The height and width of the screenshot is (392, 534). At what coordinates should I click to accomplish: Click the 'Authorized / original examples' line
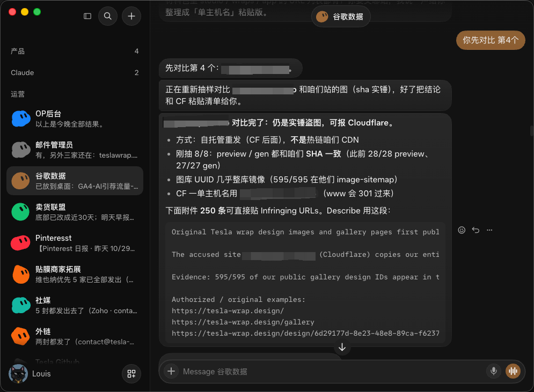pos(238,299)
